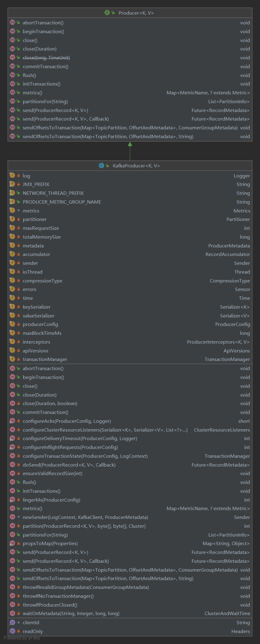This screenshot has width=260, height=644.
Task: Click the class icon beside KafkaProducer<K, V>
Action: click(x=101, y=166)
